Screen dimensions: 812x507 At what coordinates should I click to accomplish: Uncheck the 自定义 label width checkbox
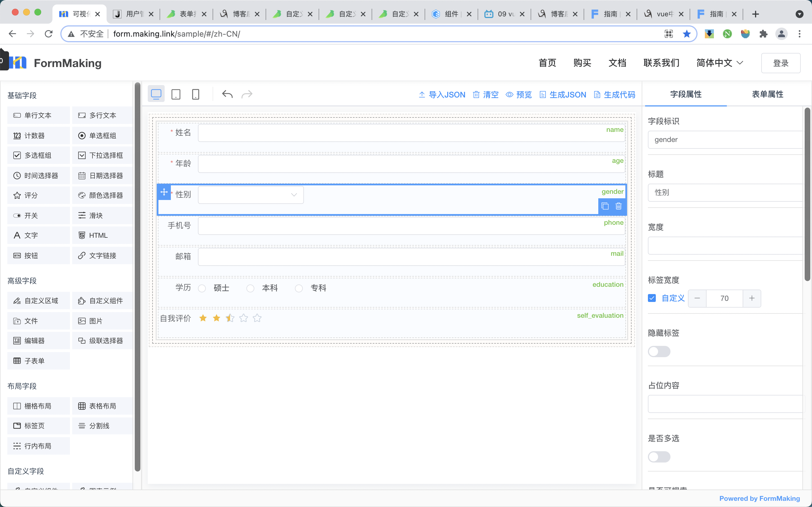tap(652, 298)
